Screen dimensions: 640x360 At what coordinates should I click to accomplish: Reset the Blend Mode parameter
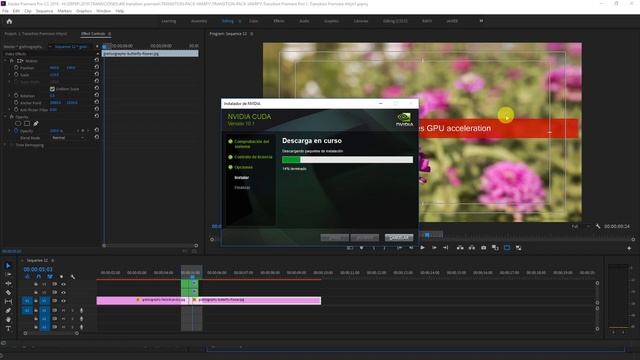(96, 137)
